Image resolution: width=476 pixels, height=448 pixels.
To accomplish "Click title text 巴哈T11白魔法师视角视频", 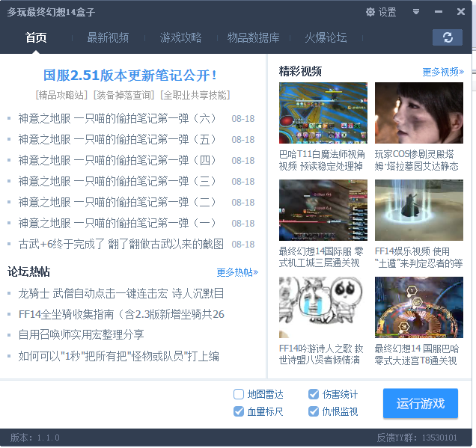I will click(322, 160).
